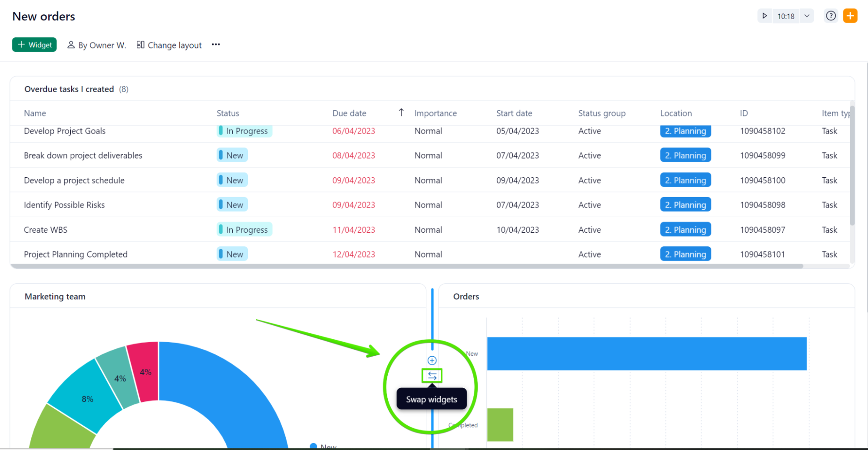Viewport: 868px width, 450px height.
Task: Click the 2. Planning tag for Create WBS
Action: pos(686,230)
